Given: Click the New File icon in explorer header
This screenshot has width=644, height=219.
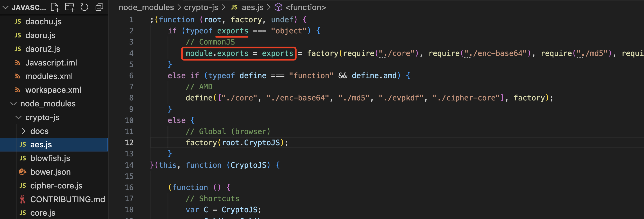Looking at the screenshot, I should (55, 7).
